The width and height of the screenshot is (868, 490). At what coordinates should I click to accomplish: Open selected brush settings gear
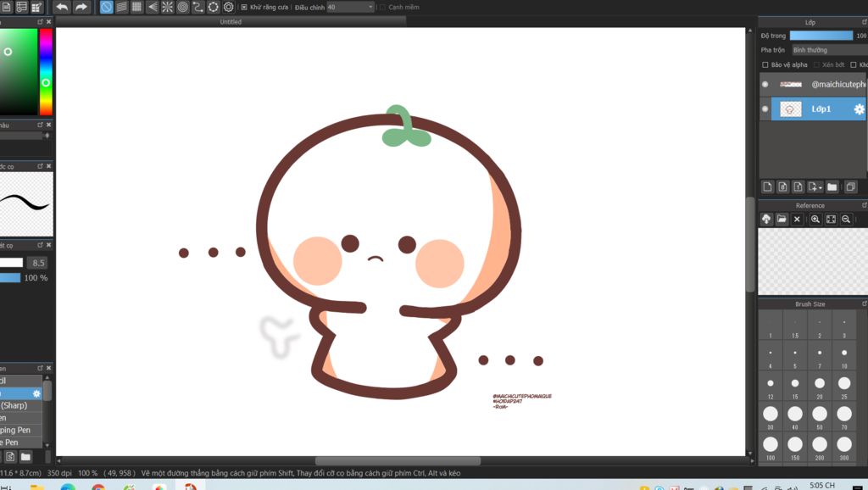(x=36, y=393)
